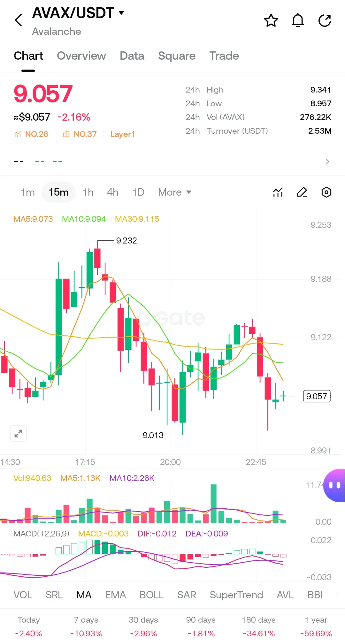
Task: Open the AVAX/USDT pair dropdown
Action: pos(78,13)
